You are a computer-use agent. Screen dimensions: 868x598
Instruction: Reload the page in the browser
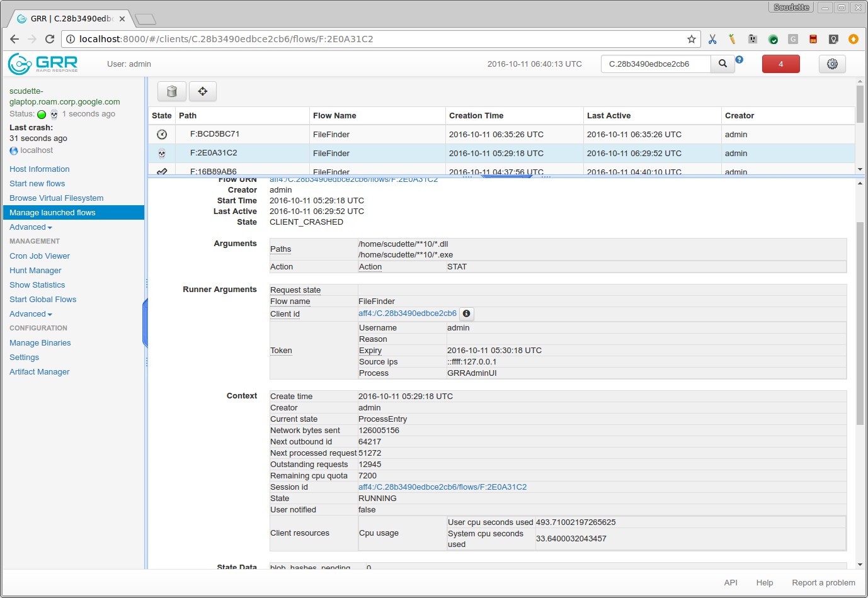(x=50, y=39)
